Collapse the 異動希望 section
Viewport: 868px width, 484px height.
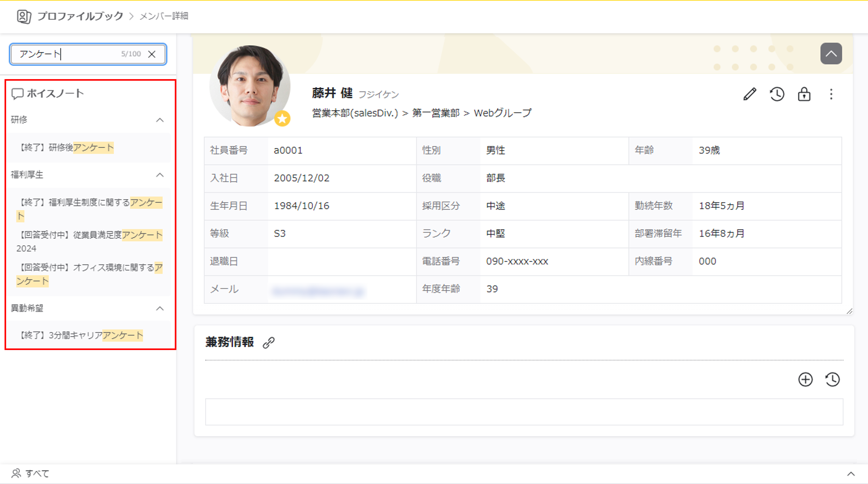pyautogui.click(x=160, y=308)
